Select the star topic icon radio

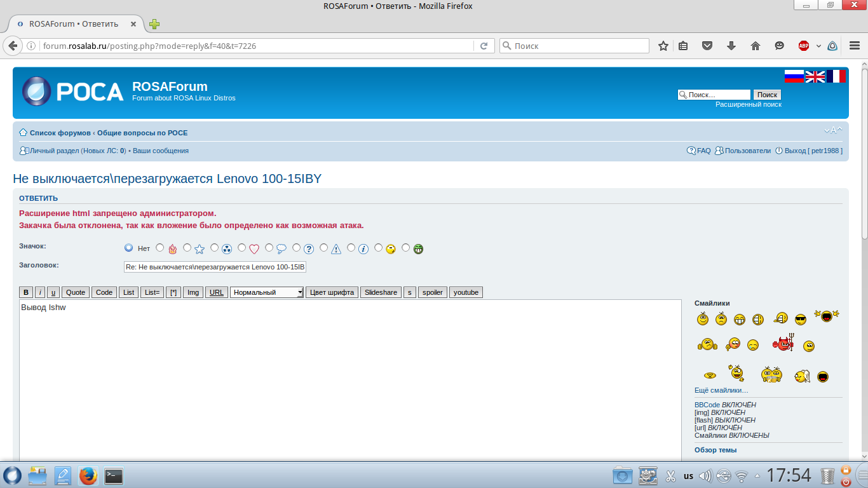pyautogui.click(x=187, y=248)
